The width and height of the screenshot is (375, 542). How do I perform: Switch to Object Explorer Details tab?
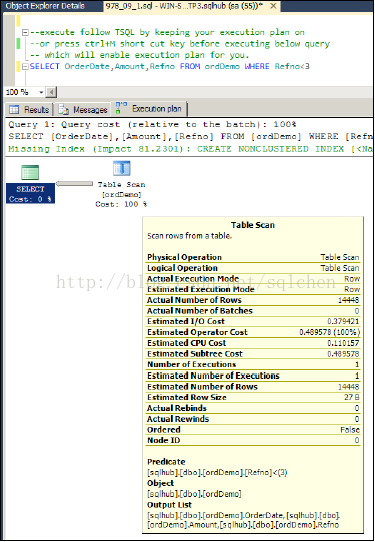(x=45, y=6)
